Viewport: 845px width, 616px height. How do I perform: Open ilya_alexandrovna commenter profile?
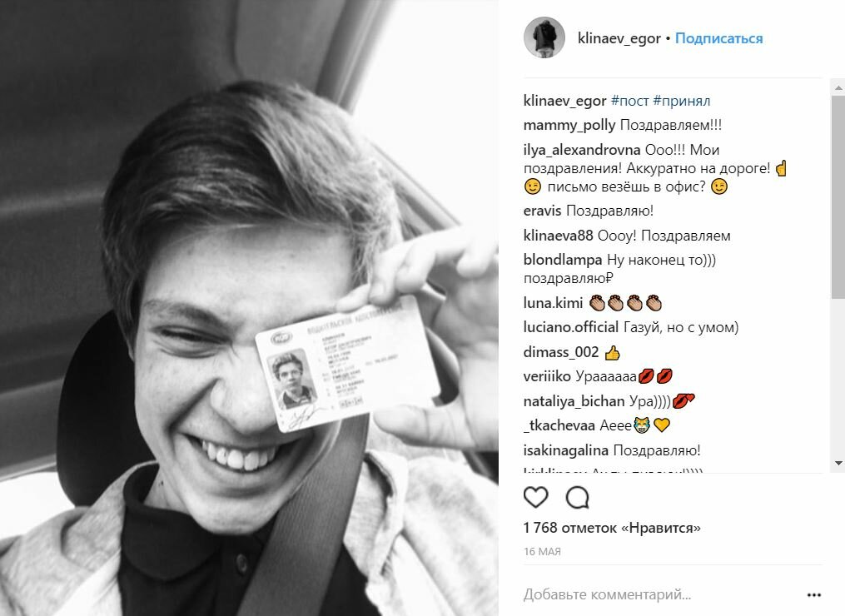click(x=581, y=150)
